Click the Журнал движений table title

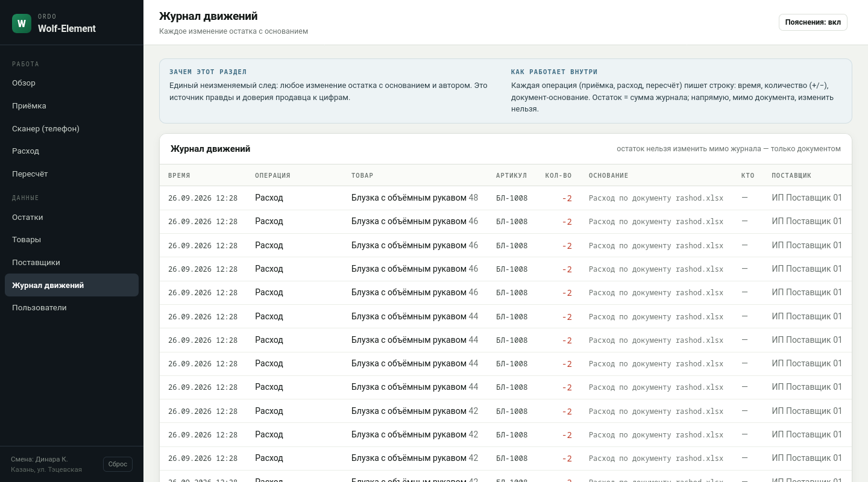pos(210,149)
